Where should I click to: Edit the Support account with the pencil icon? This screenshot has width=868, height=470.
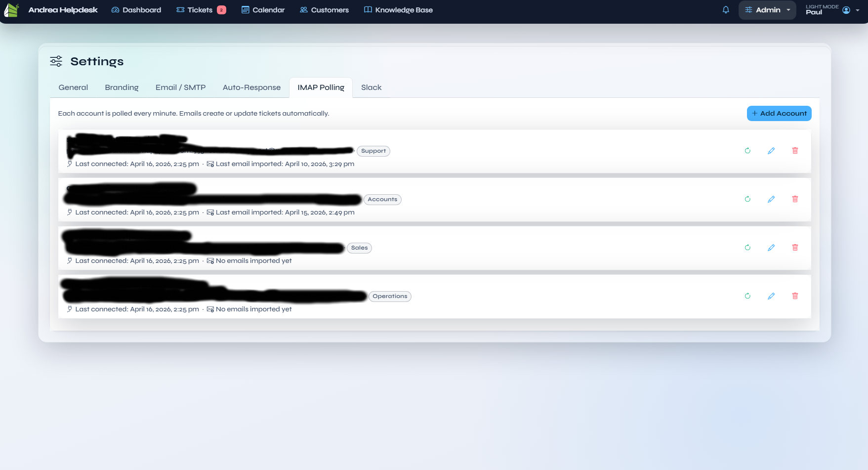pyautogui.click(x=771, y=151)
